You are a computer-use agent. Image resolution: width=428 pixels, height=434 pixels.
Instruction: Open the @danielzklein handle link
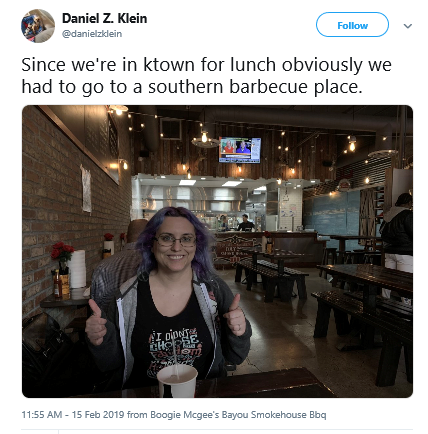click(92, 34)
